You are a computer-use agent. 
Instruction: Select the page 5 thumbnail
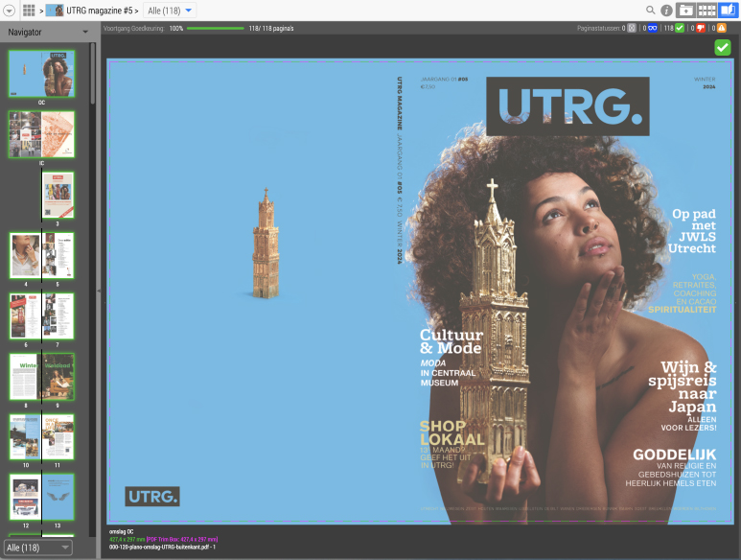(58, 255)
